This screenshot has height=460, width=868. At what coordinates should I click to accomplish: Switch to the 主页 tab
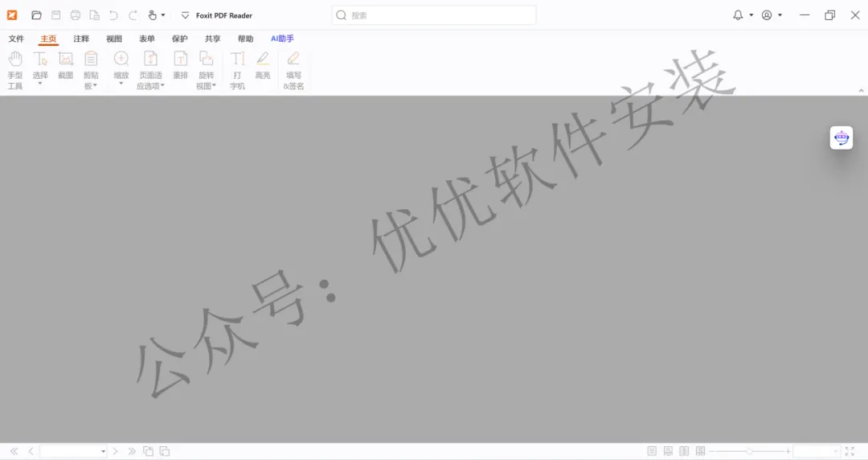tap(48, 39)
